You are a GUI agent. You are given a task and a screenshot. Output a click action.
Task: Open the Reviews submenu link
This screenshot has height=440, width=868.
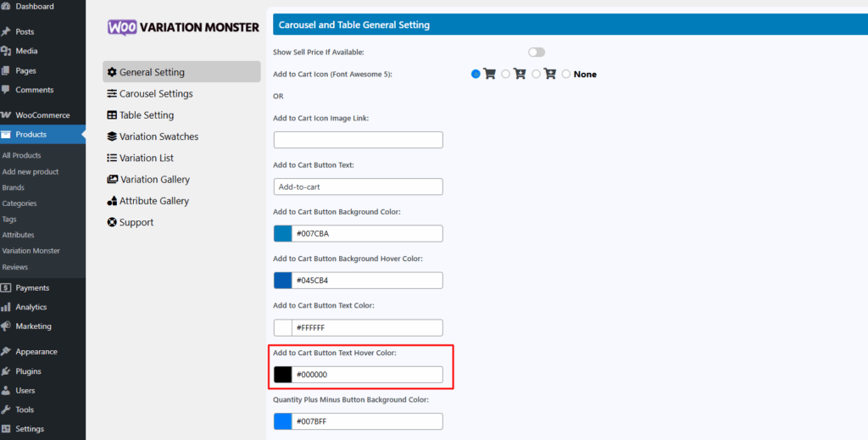(x=15, y=267)
